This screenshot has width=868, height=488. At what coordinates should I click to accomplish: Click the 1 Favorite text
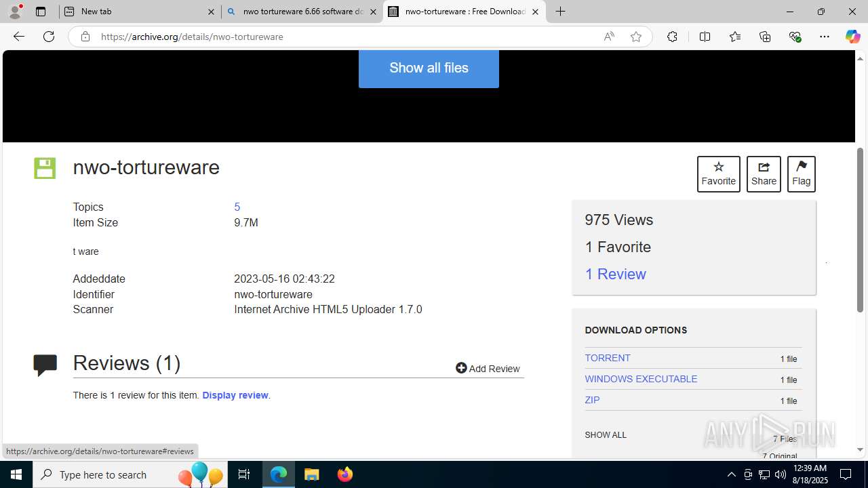(x=618, y=247)
